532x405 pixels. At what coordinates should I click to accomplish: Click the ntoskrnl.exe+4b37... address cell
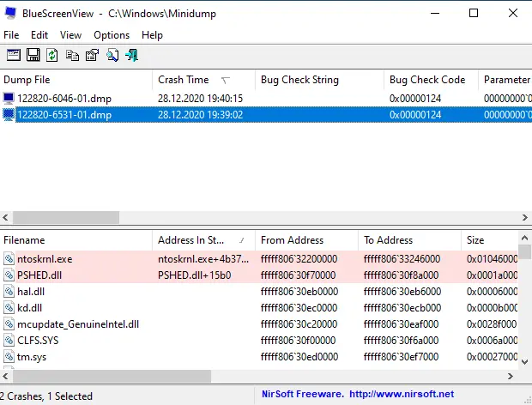(x=203, y=259)
